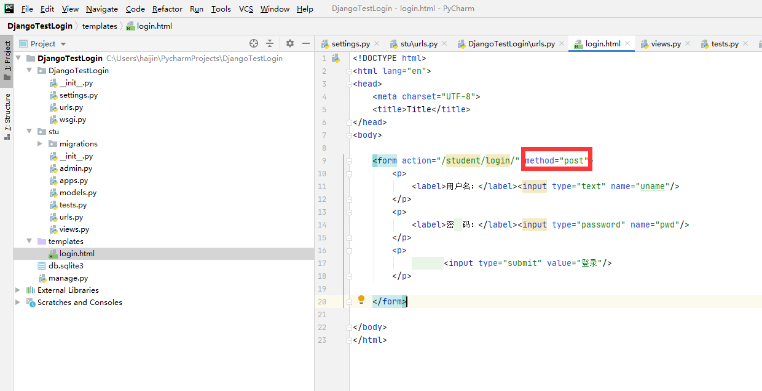The height and width of the screenshot is (391, 762).
Task: Click line number 9 in gutter
Action: click(324, 160)
